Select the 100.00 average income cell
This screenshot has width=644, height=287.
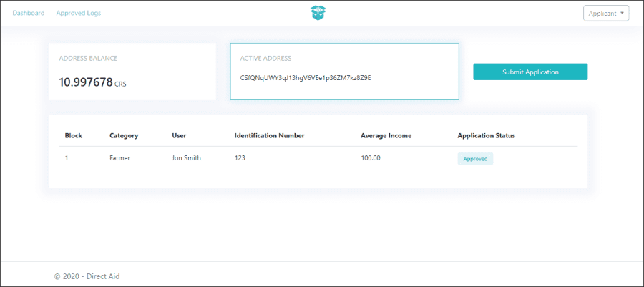click(371, 158)
